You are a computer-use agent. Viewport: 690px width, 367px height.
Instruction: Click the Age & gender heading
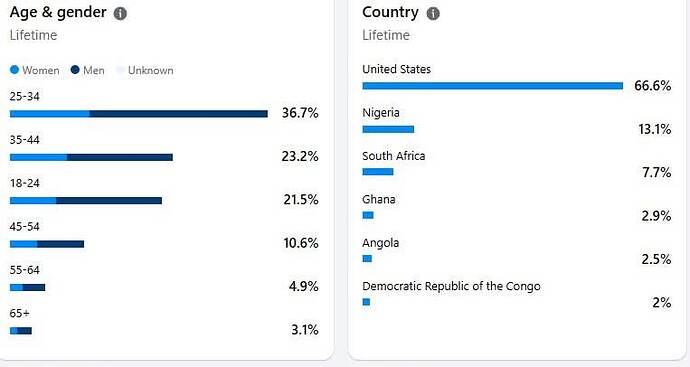click(x=58, y=13)
